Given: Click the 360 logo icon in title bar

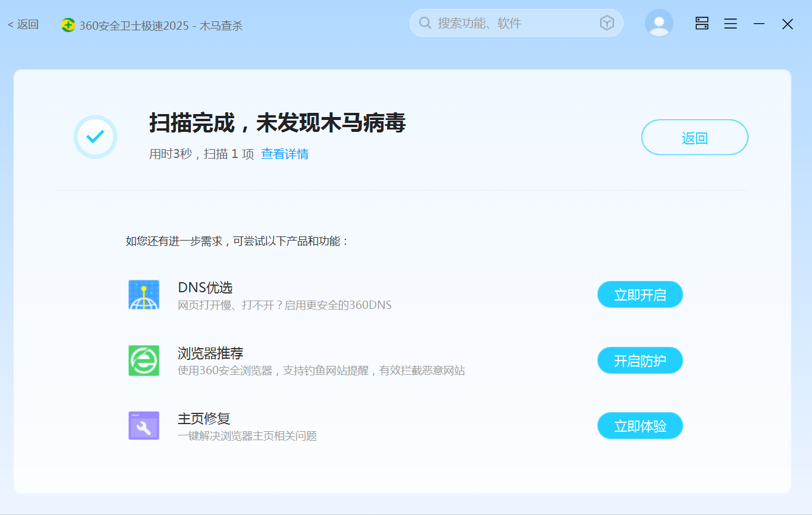Looking at the screenshot, I should tap(68, 25).
